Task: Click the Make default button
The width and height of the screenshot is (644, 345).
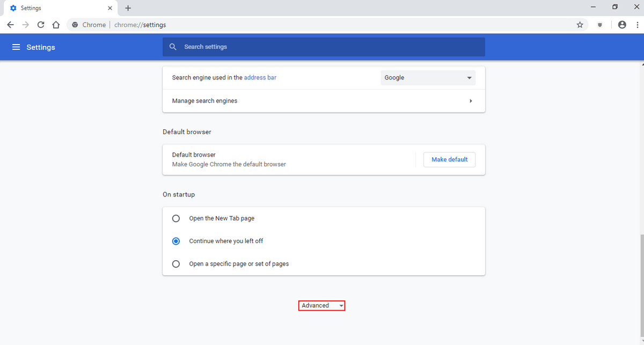Action: 449,159
